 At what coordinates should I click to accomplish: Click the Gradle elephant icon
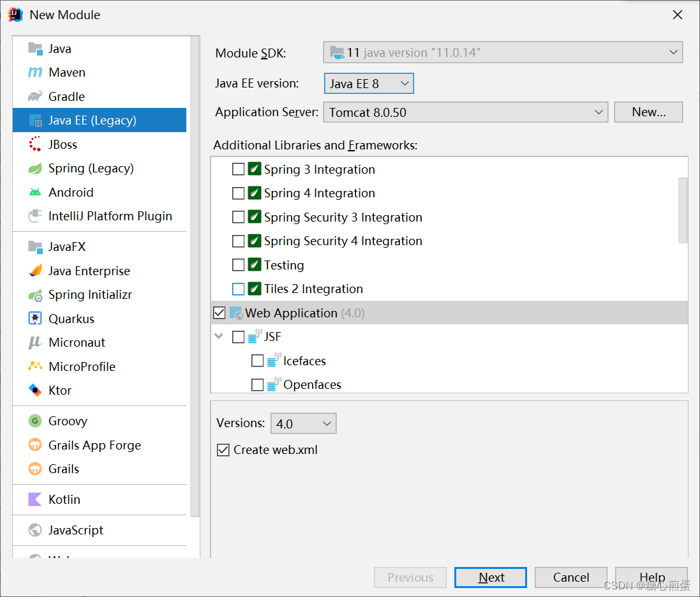35,96
